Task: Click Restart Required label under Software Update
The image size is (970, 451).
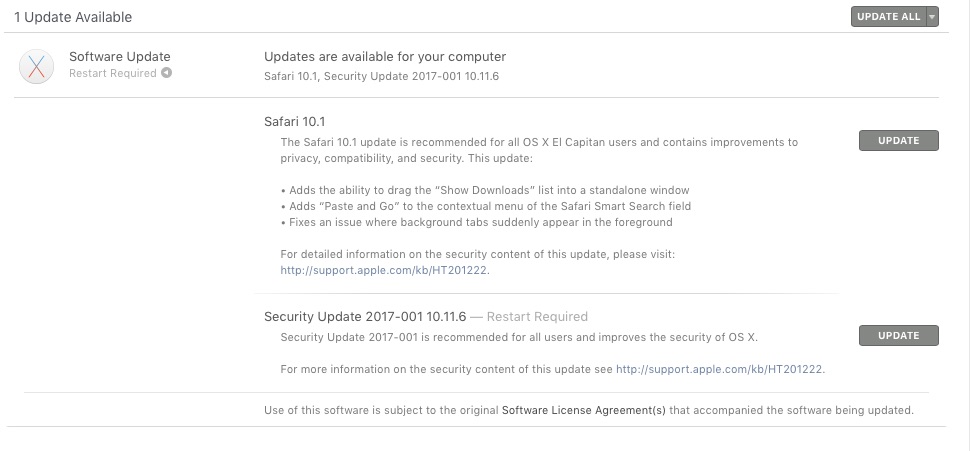Action: (113, 73)
